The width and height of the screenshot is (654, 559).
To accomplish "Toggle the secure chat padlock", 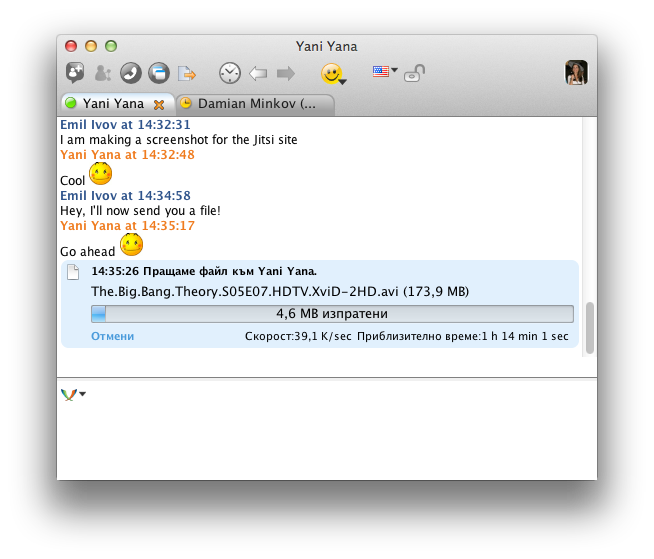I will pyautogui.click(x=414, y=73).
